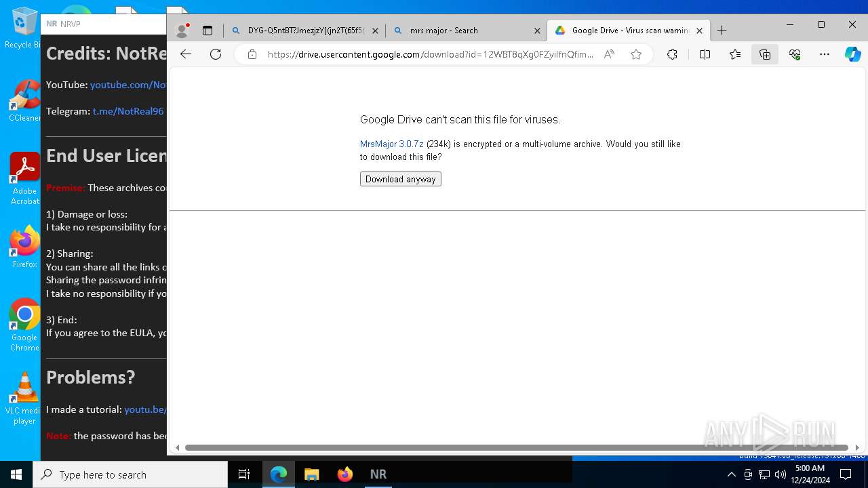Click "Google Drive can't scan this file" heading
Image resolution: width=868 pixels, height=488 pixels.
click(x=460, y=119)
